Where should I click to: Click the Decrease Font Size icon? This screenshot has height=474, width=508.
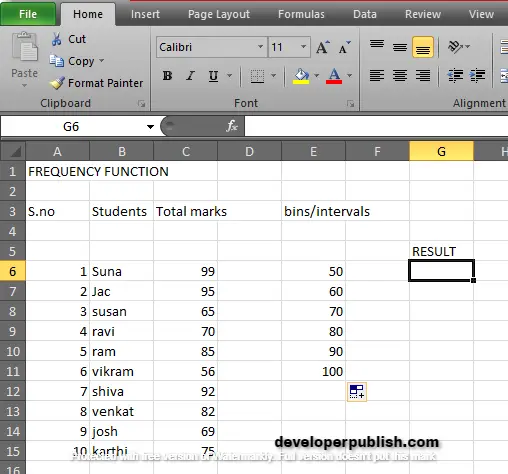(x=344, y=47)
